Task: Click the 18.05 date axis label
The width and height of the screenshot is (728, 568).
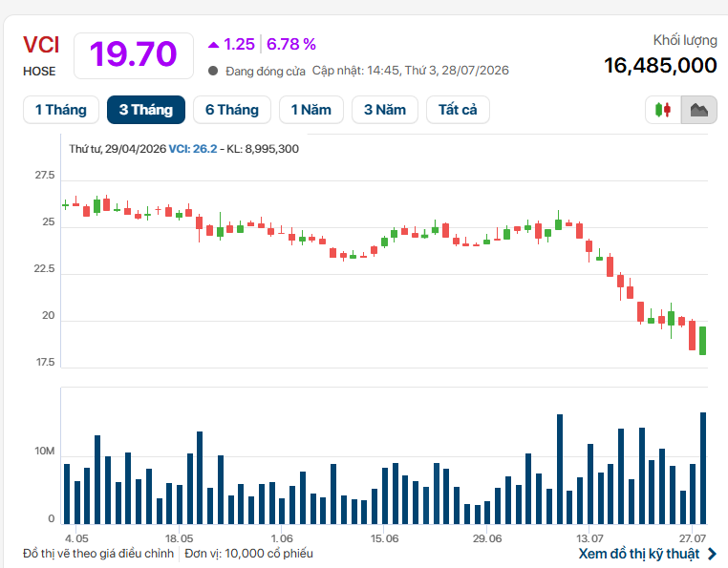Action: (180, 538)
